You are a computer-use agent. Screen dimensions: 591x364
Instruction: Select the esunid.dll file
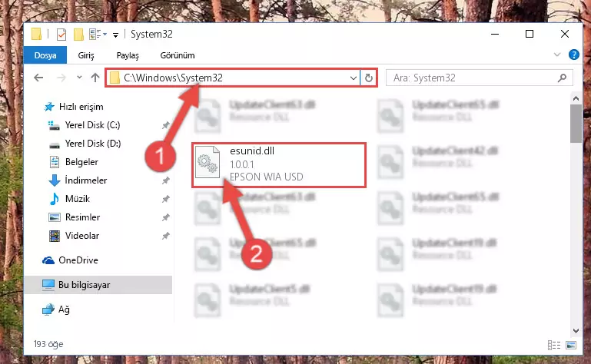pyautogui.click(x=279, y=164)
